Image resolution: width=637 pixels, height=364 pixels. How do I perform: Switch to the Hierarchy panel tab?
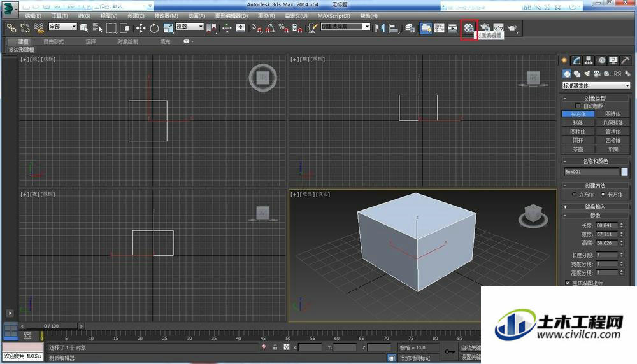point(589,60)
